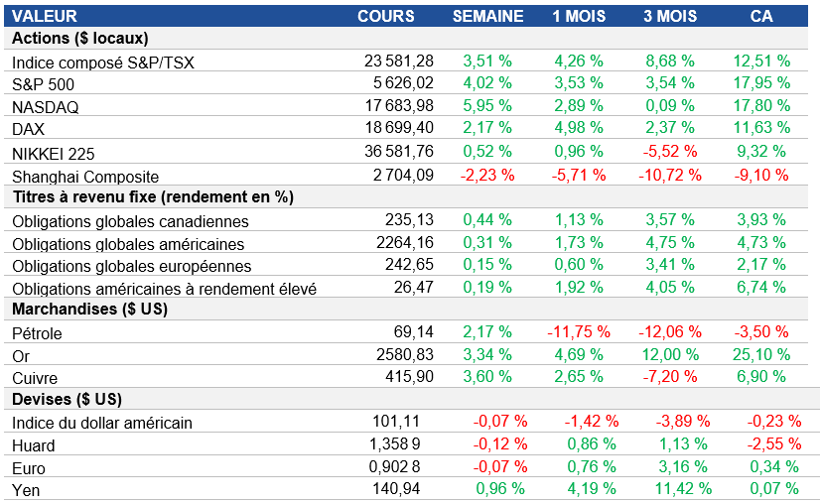The width and height of the screenshot is (820, 504).
Task: Click the Devises ($ US) section heading
Action: [67, 399]
